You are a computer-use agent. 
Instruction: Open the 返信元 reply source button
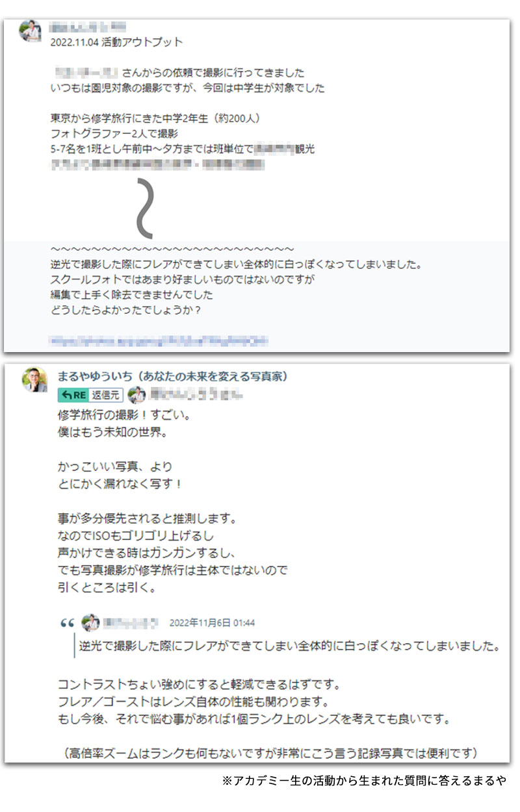tap(105, 394)
